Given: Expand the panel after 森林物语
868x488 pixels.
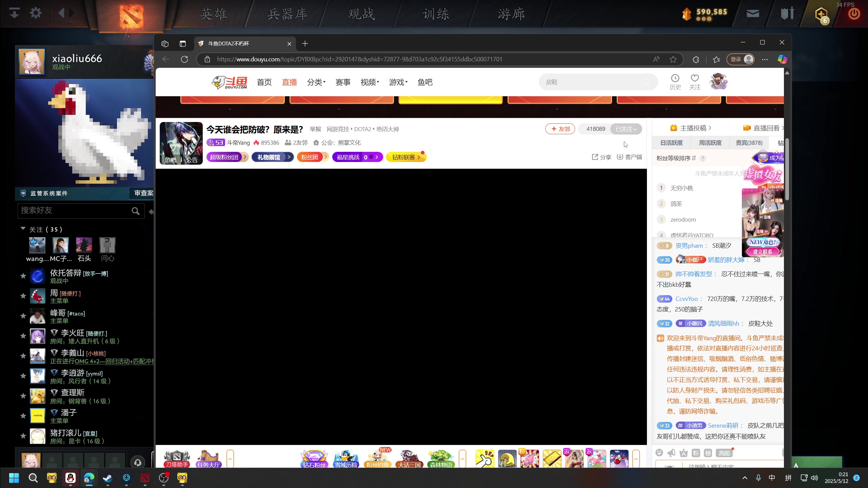Looking at the screenshot, I should pos(462,459).
